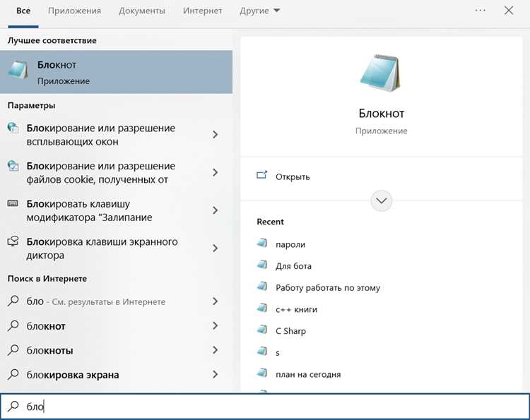The height and width of the screenshot is (420, 530).
Task: Expand the Другие dropdown tab
Action: point(259,11)
